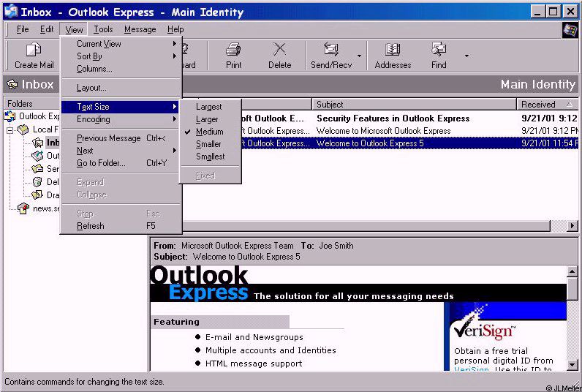Click the VeriSign link in ad text
The image size is (582, 392).
click(x=471, y=369)
